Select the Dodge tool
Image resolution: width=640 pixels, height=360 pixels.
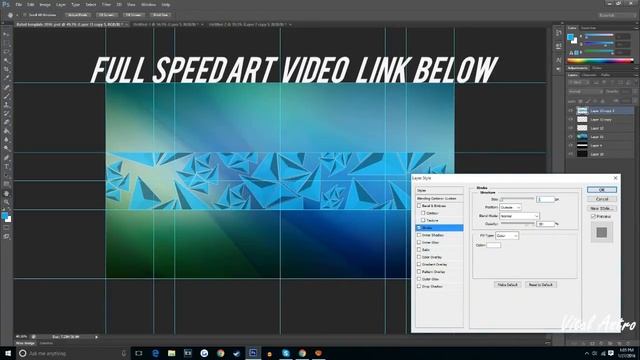coord(6,149)
